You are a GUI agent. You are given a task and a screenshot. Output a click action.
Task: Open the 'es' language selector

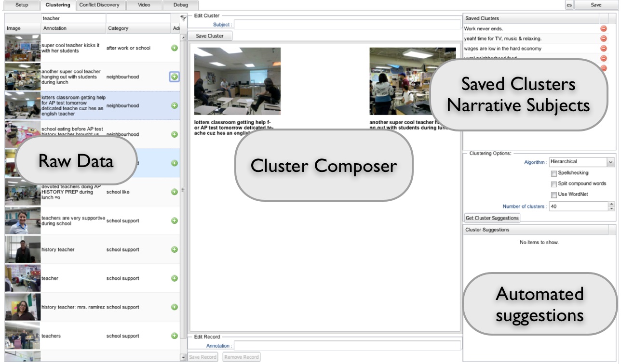click(569, 5)
